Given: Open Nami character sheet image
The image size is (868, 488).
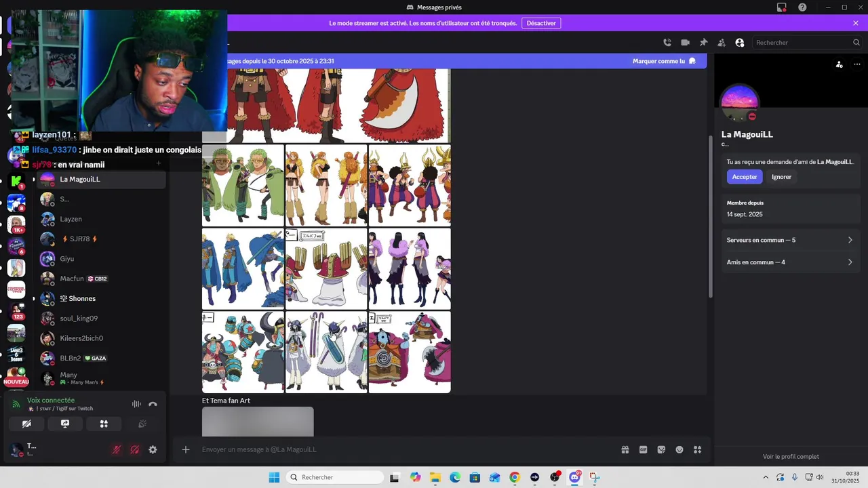Looking at the screenshot, I should coord(326,185).
